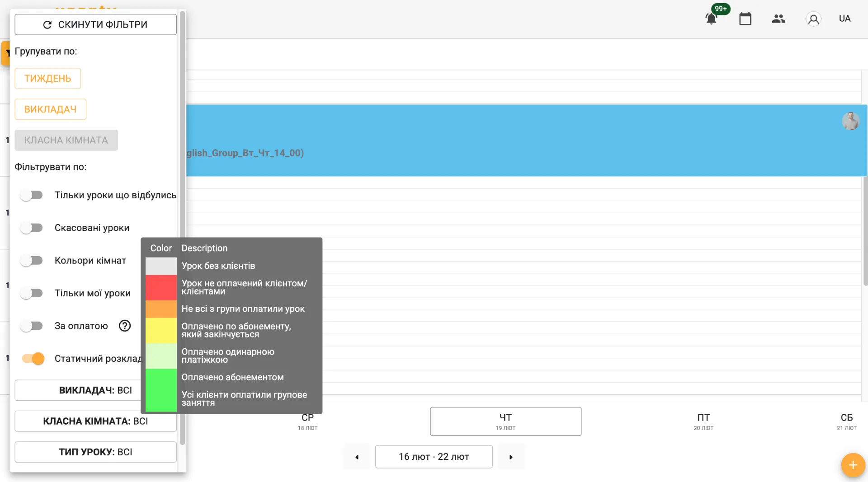Select the СБ 21 ЛЮТ day tab
The height and width of the screenshot is (482, 868).
(x=846, y=421)
